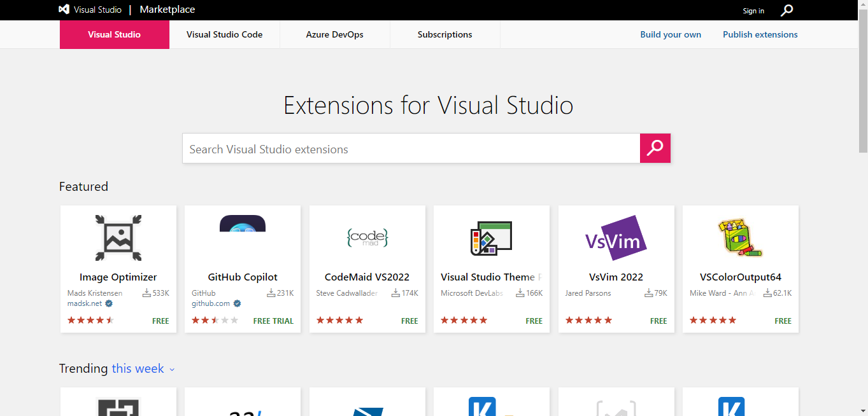Click the Sign in link
Screen dimensions: 868x416
click(753, 11)
